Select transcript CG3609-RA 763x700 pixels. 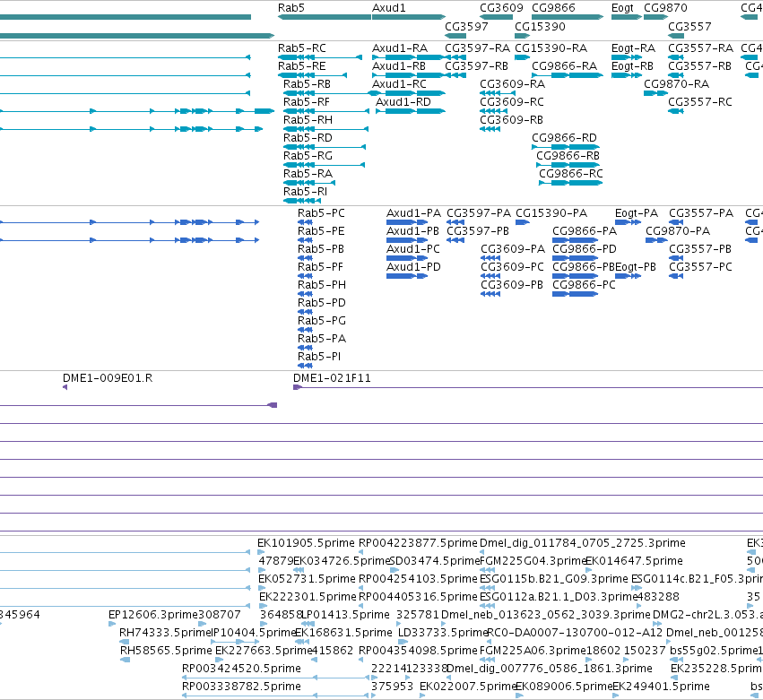(512, 84)
